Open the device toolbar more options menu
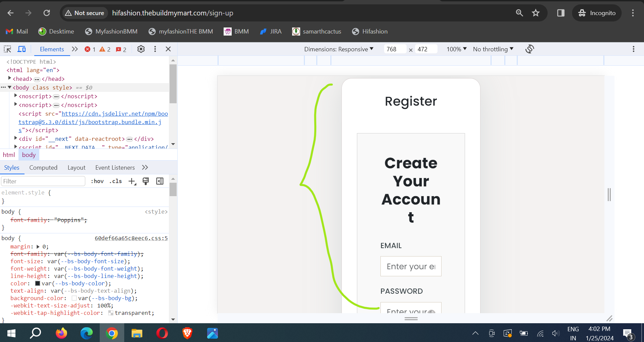Viewport: 644px width, 342px height. coord(634,49)
